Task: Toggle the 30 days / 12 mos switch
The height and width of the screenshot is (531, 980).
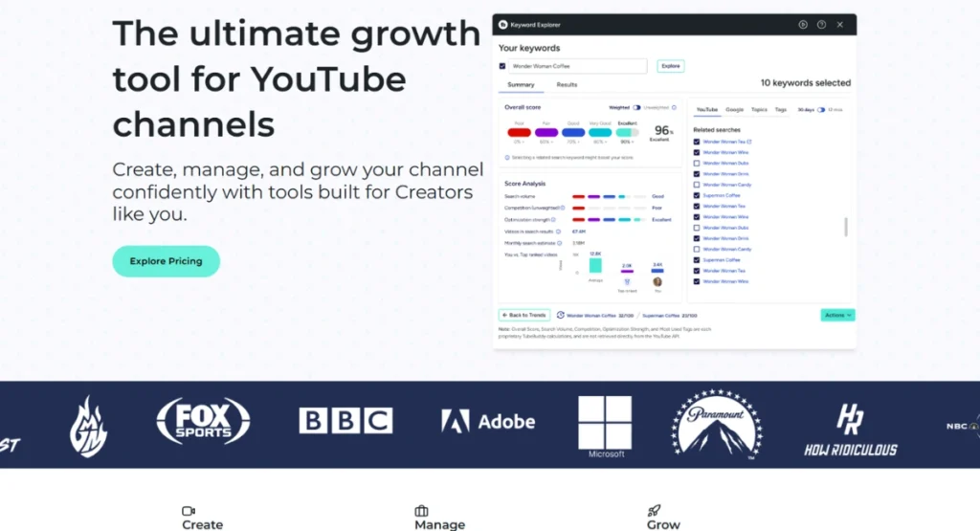Action: 820,110
